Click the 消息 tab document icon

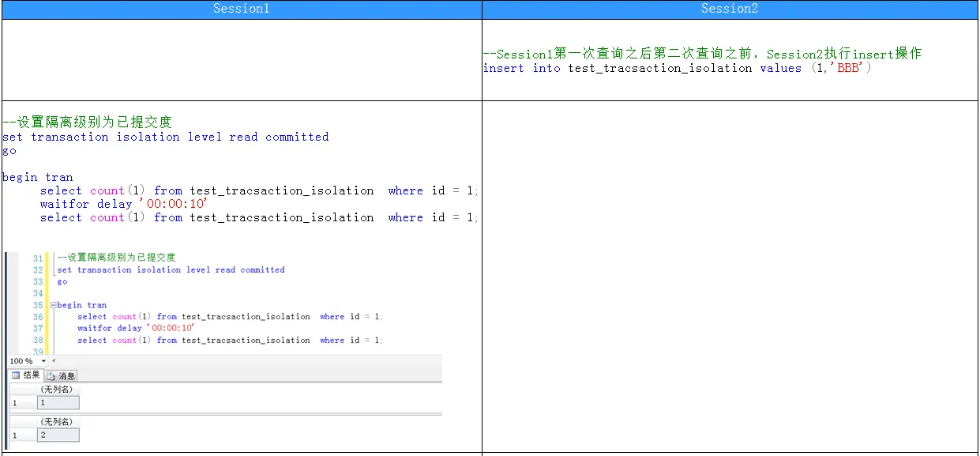tap(51, 376)
